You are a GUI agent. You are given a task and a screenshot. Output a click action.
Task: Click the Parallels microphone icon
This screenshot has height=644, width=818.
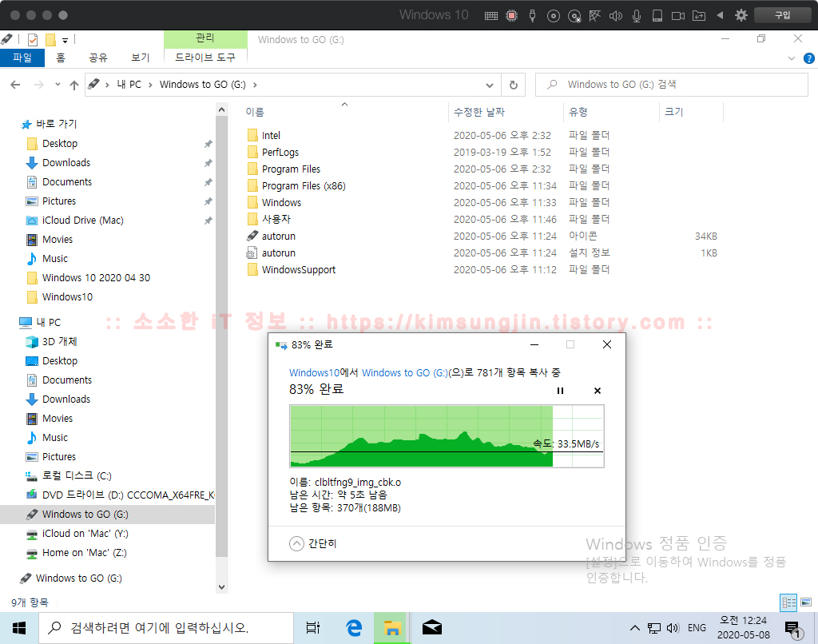(637, 16)
